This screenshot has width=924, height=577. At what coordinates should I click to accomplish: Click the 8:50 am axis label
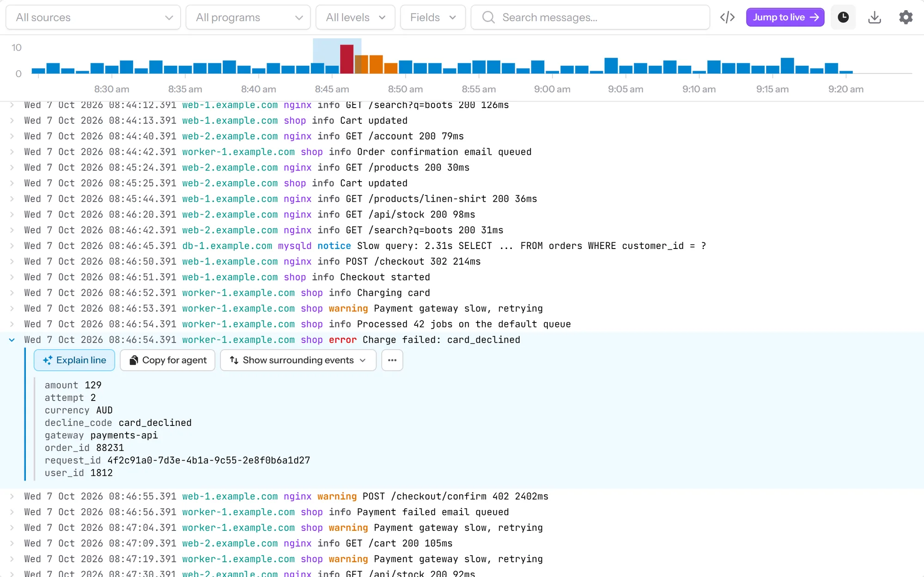(x=405, y=89)
